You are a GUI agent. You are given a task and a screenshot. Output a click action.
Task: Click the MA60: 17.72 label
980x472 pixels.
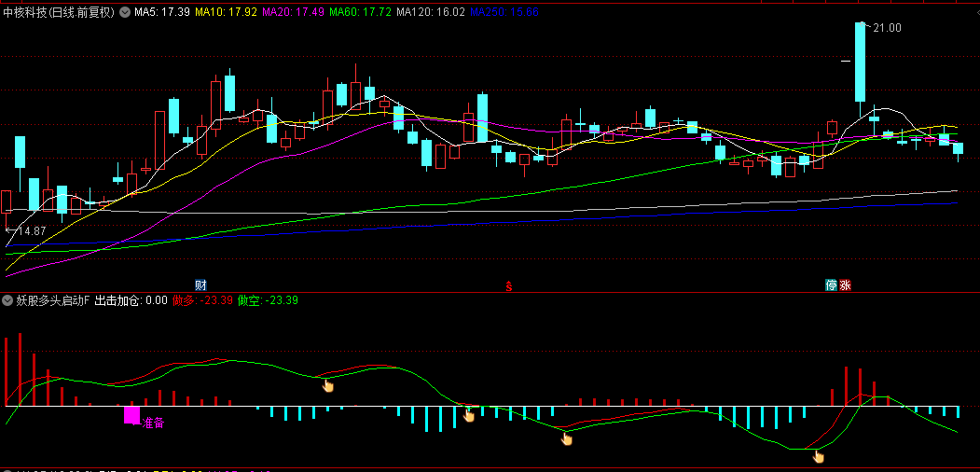pyautogui.click(x=360, y=11)
